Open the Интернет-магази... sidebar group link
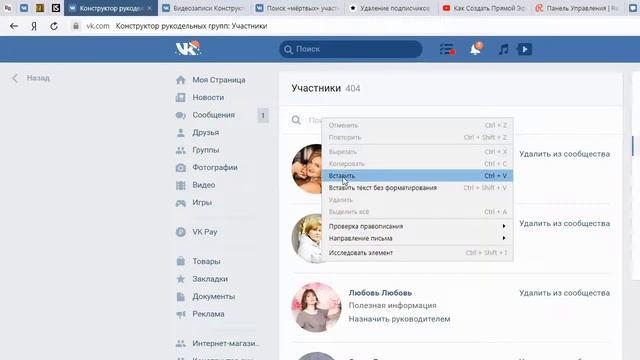The image size is (640, 360). pos(226,343)
